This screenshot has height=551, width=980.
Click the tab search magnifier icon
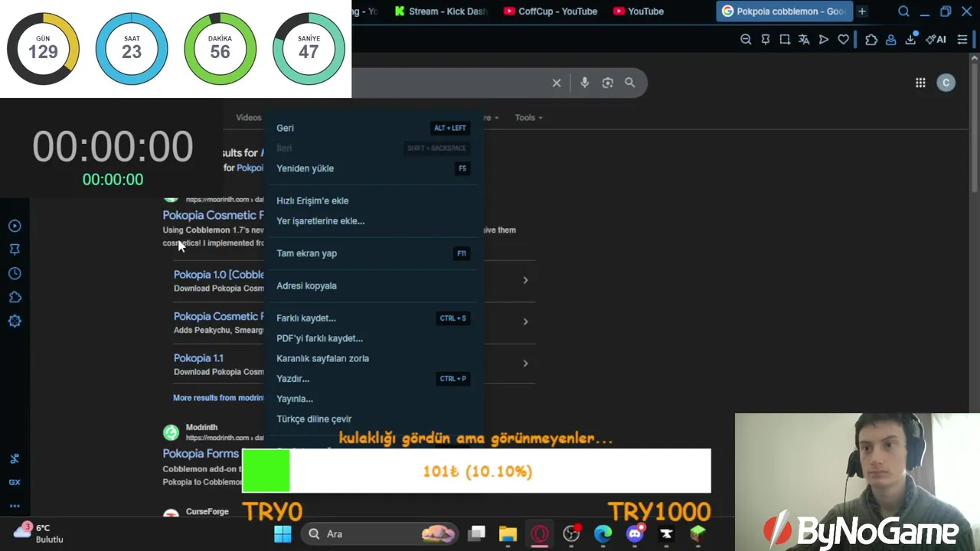tap(903, 11)
